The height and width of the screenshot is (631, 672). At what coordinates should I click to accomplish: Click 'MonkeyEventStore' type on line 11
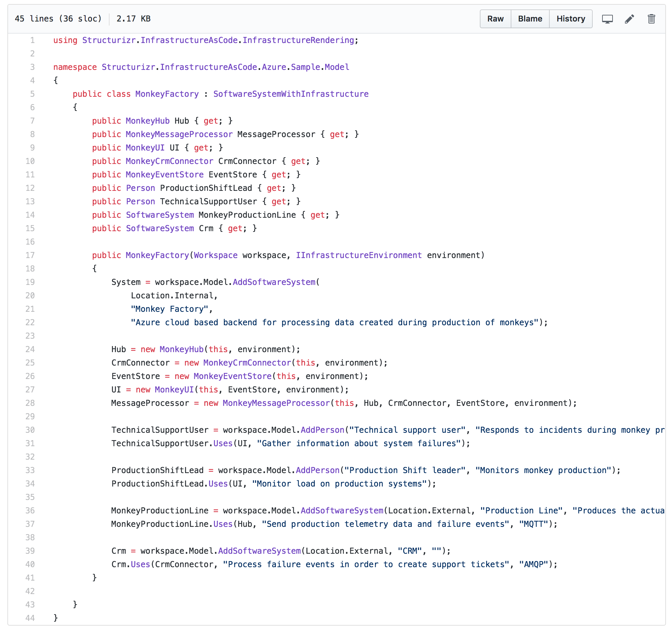point(165,175)
